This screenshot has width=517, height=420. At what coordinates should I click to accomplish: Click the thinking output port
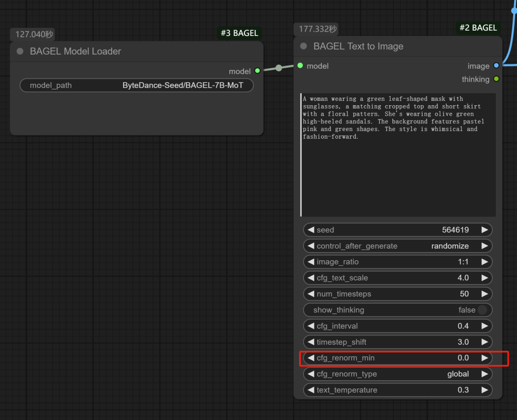pos(496,79)
